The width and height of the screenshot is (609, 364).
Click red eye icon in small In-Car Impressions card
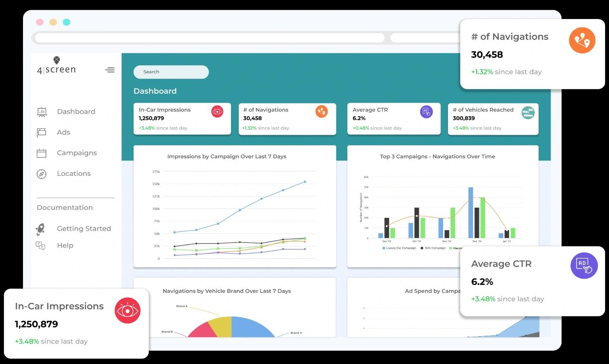(217, 111)
